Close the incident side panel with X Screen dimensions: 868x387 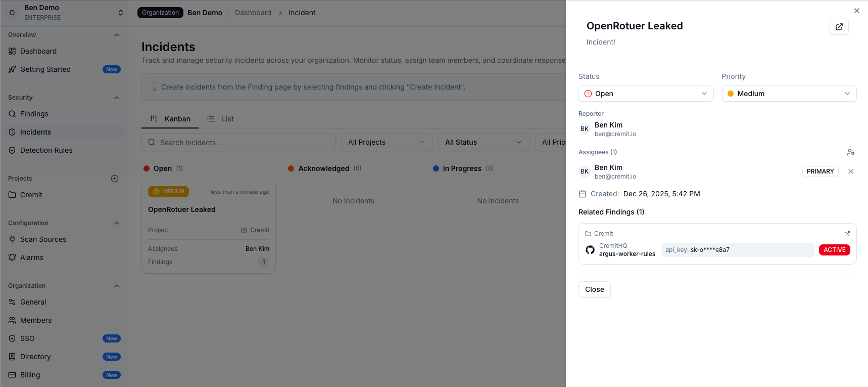[856, 11]
